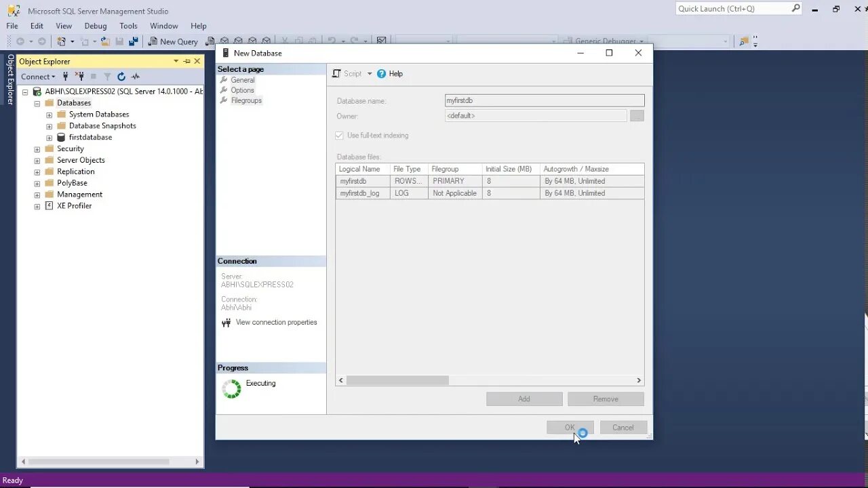Click the Disconnect plug icon with red X
Image resolution: width=868 pixels, height=488 pixels.
[x=79, y=77]
